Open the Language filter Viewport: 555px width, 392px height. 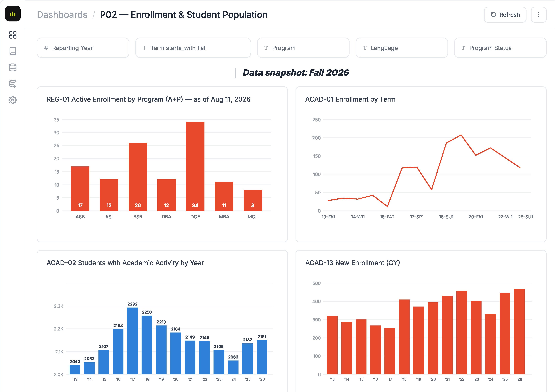coord(402,48)
